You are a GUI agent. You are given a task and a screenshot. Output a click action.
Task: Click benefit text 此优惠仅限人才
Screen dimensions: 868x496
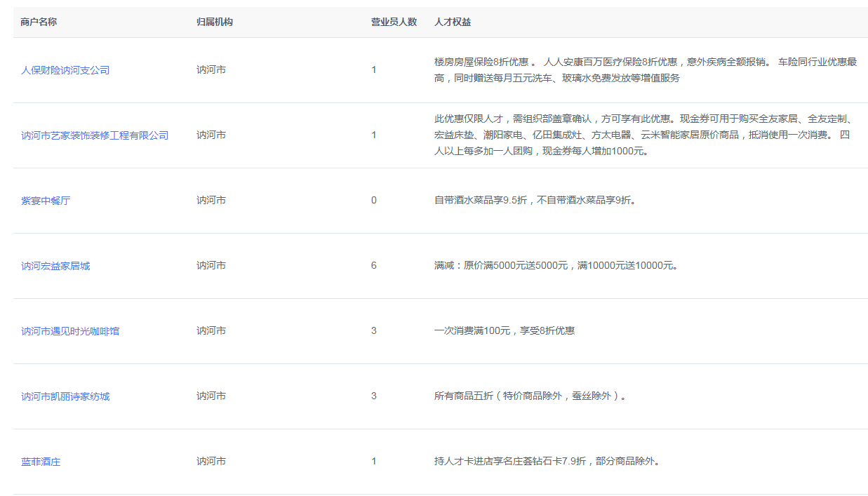point(469,119)
